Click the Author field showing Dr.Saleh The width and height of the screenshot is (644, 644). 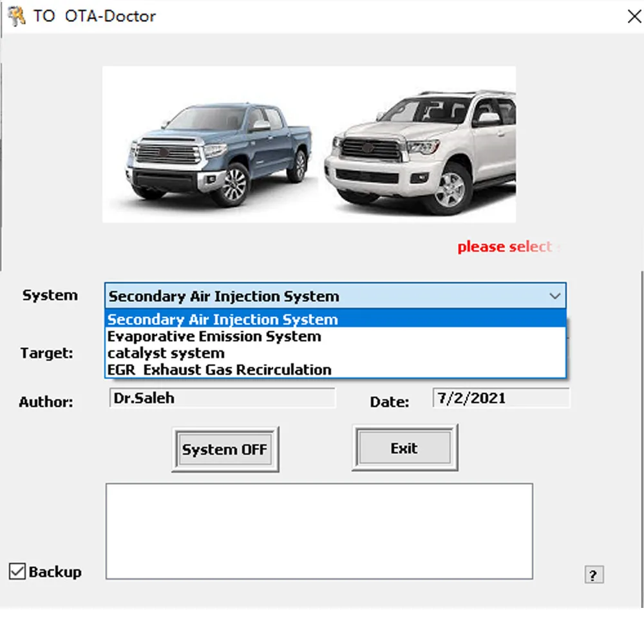coord(222,398)
